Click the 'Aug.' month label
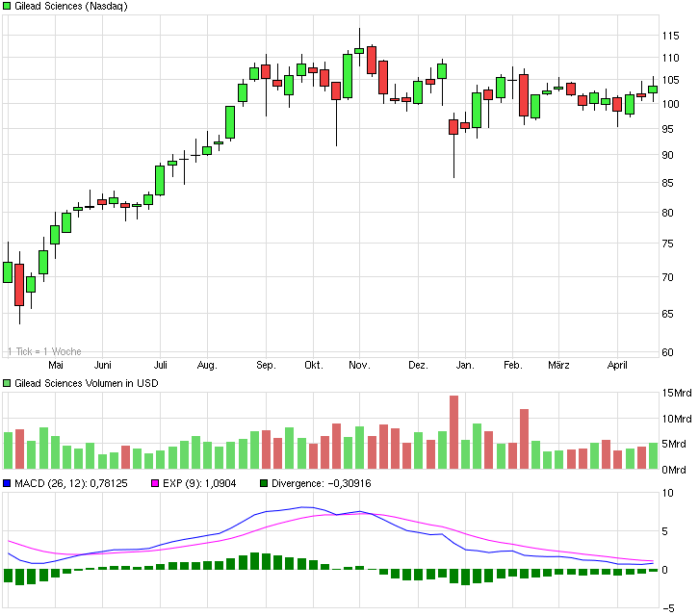The height and width of the screenshot is (616, 699). pos(207,366)
